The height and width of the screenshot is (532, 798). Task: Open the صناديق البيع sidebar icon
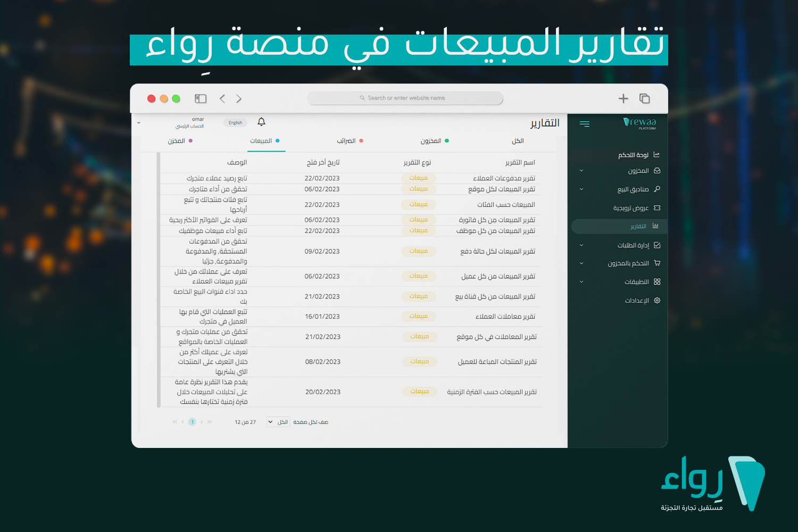tap(658, 189)
